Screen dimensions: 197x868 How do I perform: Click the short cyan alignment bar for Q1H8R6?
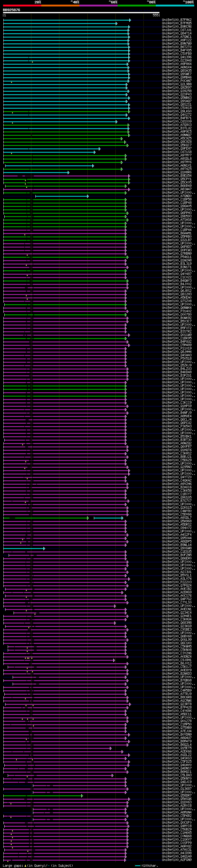(x=36, y=172)
